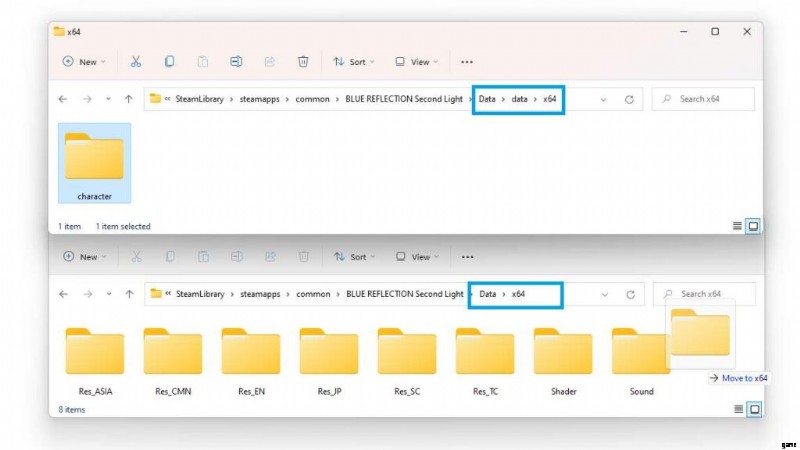Click the Rename icon in the top window toolbar
Screen dimensions: 800x450
pyautogui.click(x=236, y=62)
